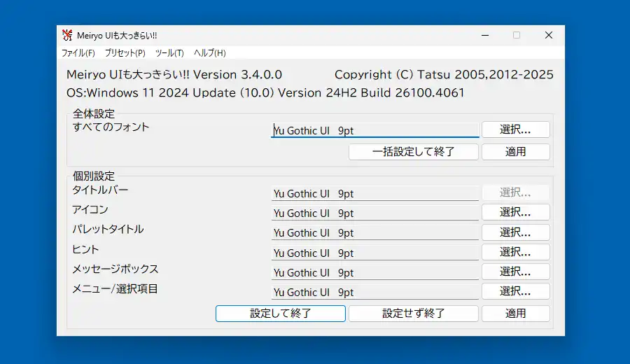Open the ヘルプ(H) menu
This screenshot has width=630, height=364.
[x=210, y=53]
